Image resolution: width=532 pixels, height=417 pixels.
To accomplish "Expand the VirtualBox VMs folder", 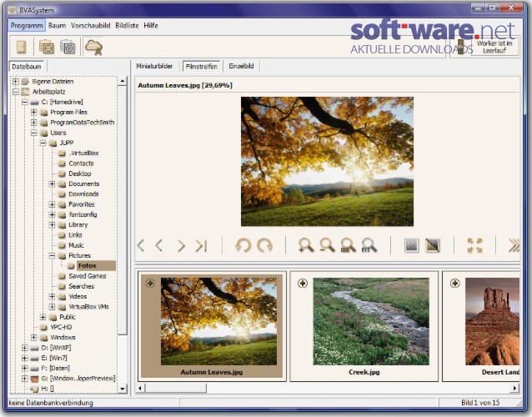I will [52, 307].
